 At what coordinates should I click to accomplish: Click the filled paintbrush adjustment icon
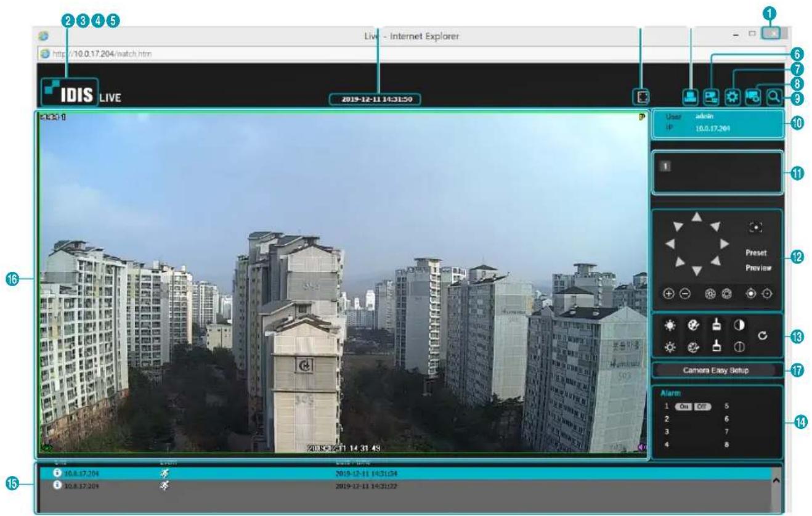point(717,325)
